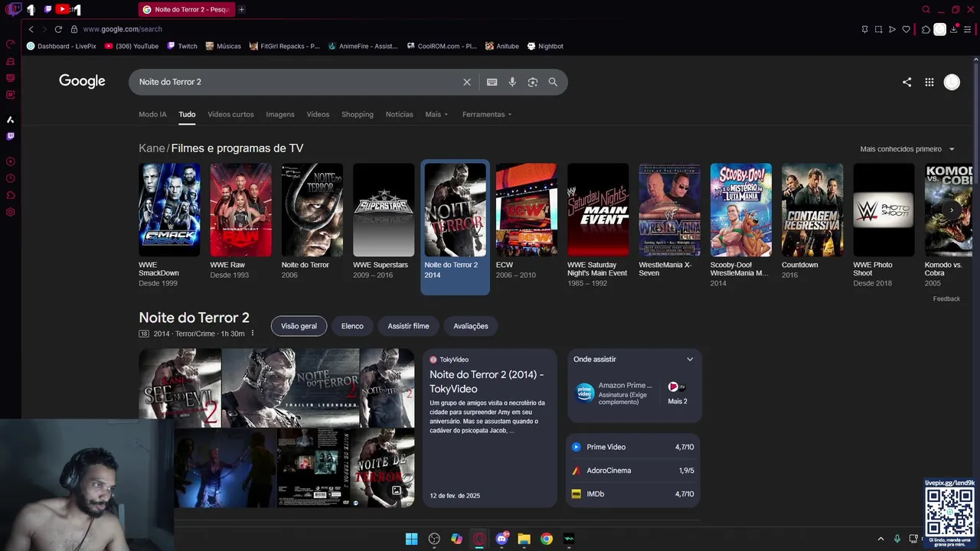Viewport: 980px width, 551px height.
Task: Share the search results page
Action: click(906, 82)
